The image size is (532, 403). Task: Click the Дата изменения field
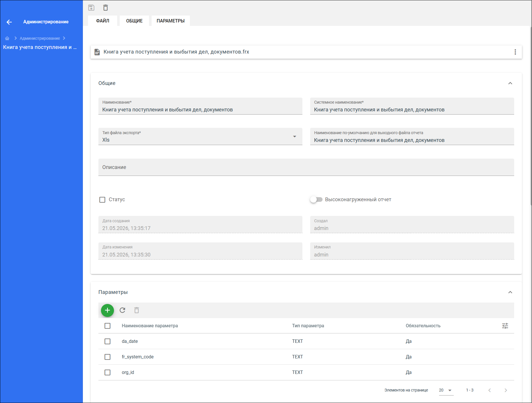pyautogui.click(x=200, y=251)
